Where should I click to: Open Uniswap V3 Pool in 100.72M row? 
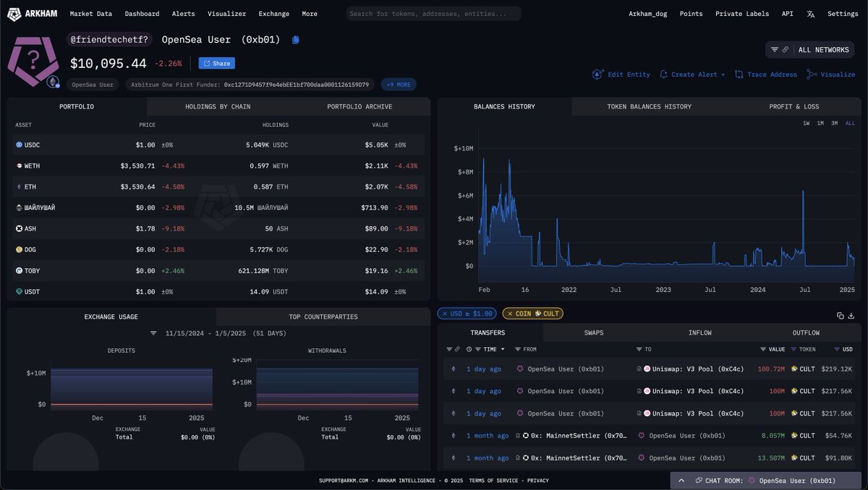pyautogui.click(x=698, y=369)
